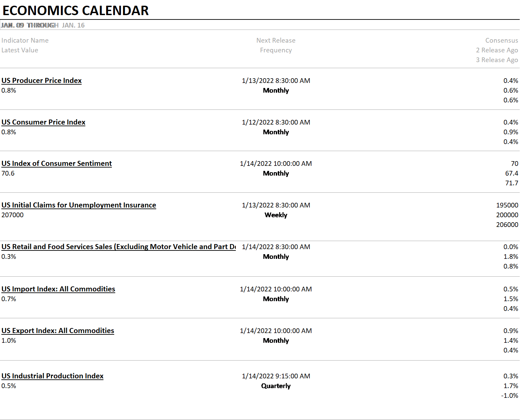Image resolution: width=520 pixels, height=420 pixels.
Task: Select the Weekly frequency for Initial Claims
Action: 276,215
